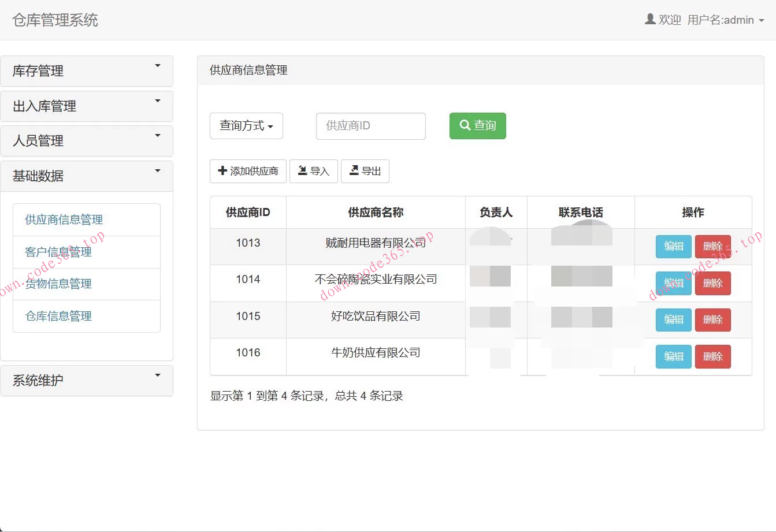Click the 供应商ID input field
Screen dimensions: 776x532
[370, 126]
